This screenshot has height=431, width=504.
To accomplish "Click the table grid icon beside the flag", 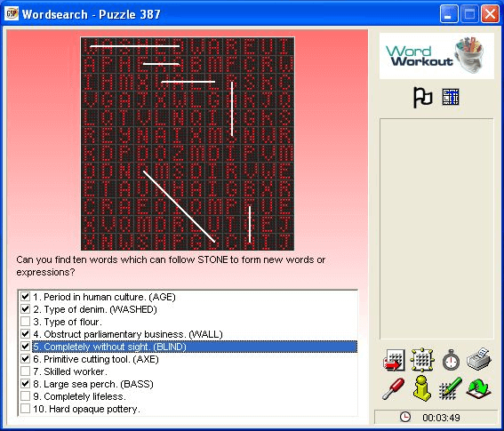I will [x=451, y=97].
